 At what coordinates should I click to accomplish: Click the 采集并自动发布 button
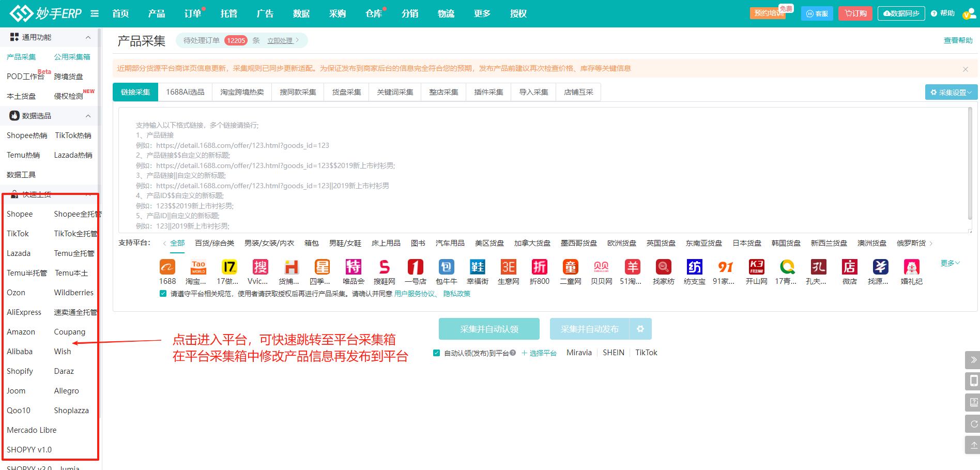(589, 329)
